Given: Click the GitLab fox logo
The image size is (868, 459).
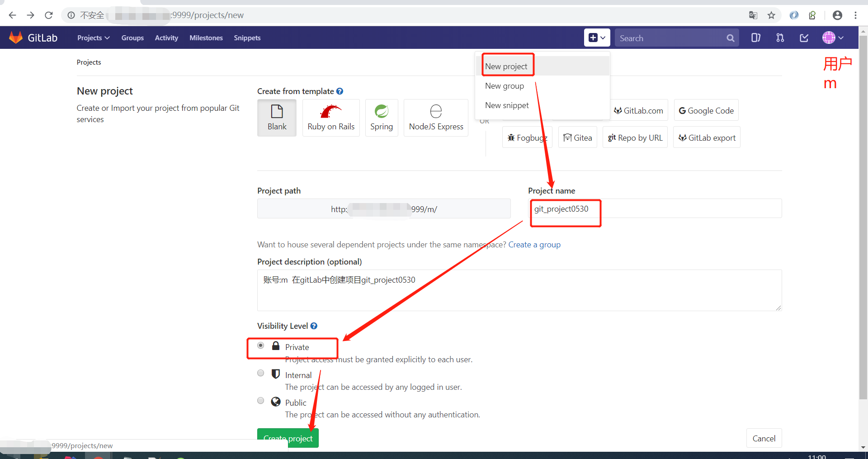Looking at the screenshot, I should pyautogui.click(x=16, y=38).
